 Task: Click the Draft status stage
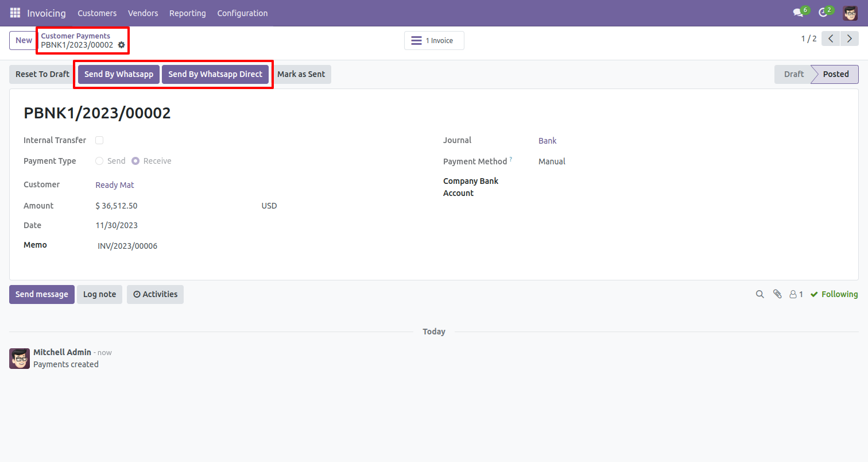click(x=794, y=74)
